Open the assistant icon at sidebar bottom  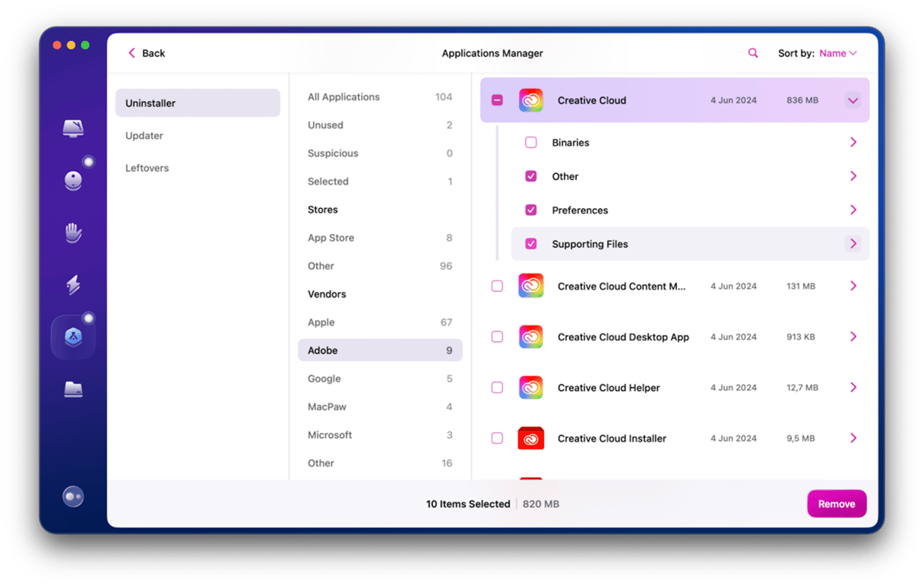click(x=73, y=496)
